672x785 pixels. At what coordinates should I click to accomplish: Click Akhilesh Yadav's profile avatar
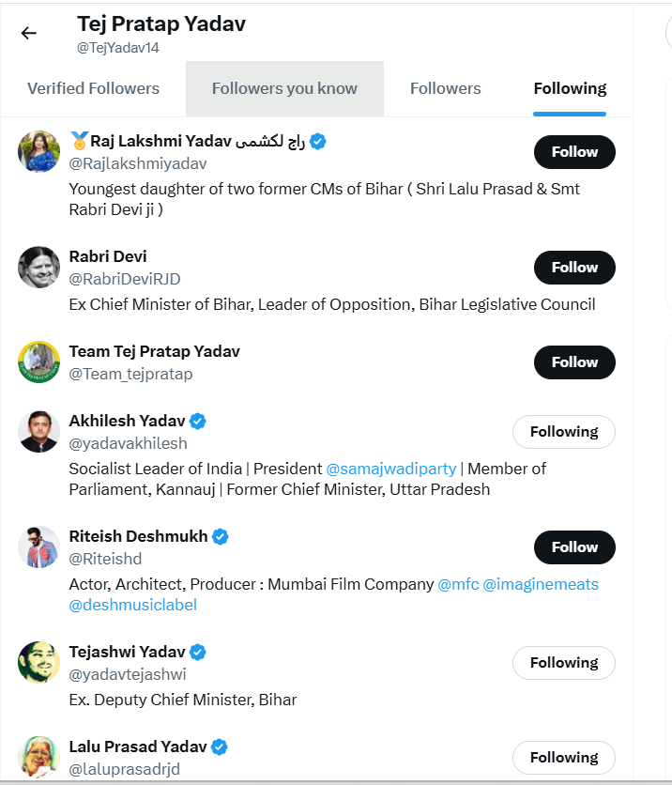click(39, 431)
